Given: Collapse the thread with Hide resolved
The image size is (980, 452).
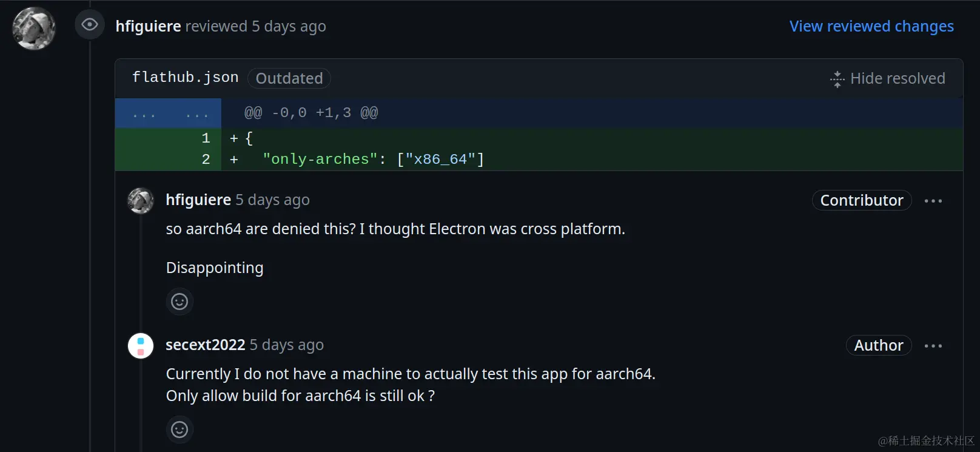Looking at the screenshot, I should click(888, 78).
